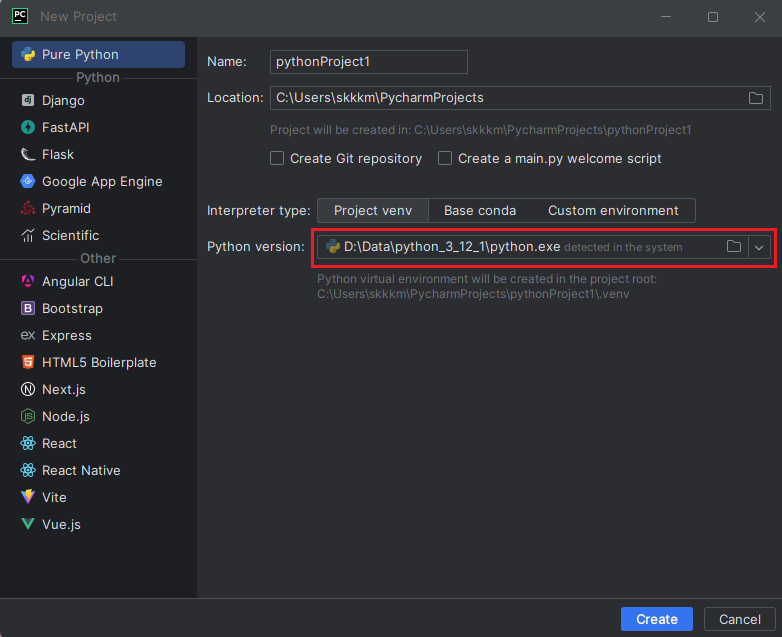The width and height of the screenshot is (782, 637).
Task: Switch interpreter type to Base conda
Action: (480, 211)
